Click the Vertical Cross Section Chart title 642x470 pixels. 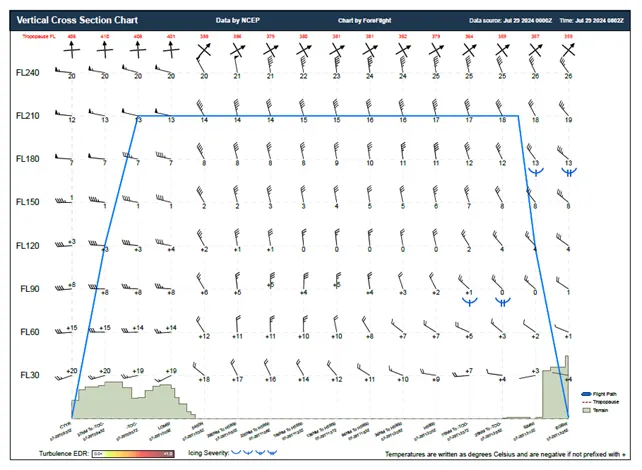tap(69, 20)
